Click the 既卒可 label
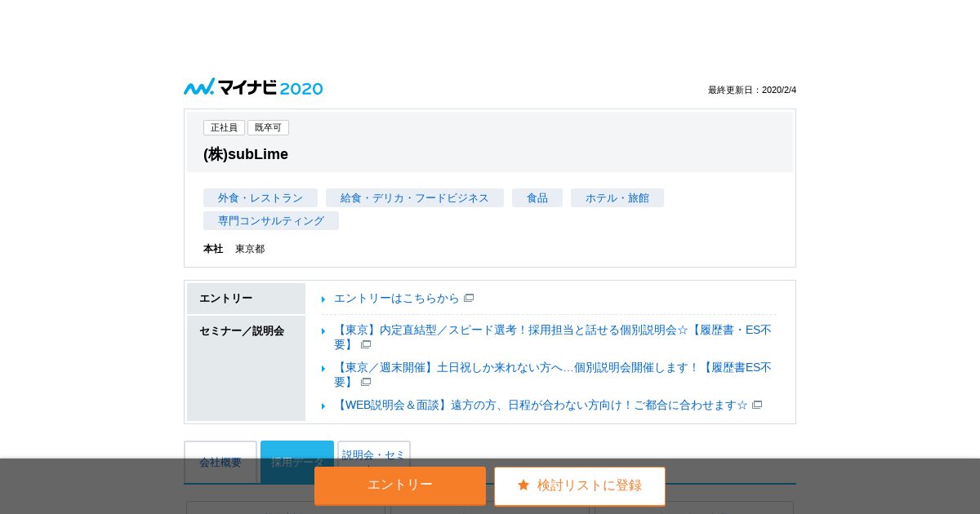Screen dimensions: 980x514 [268, 127]
